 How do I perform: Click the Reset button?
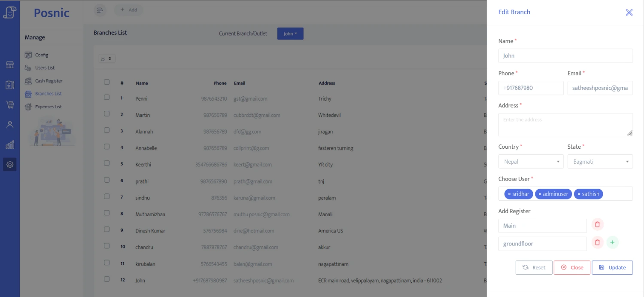point(534,267)
